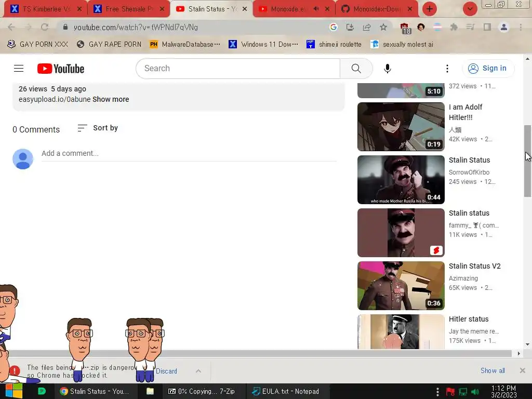Click the magnifier search button
This screenshot has width=532, height=399.
(356, 69)
